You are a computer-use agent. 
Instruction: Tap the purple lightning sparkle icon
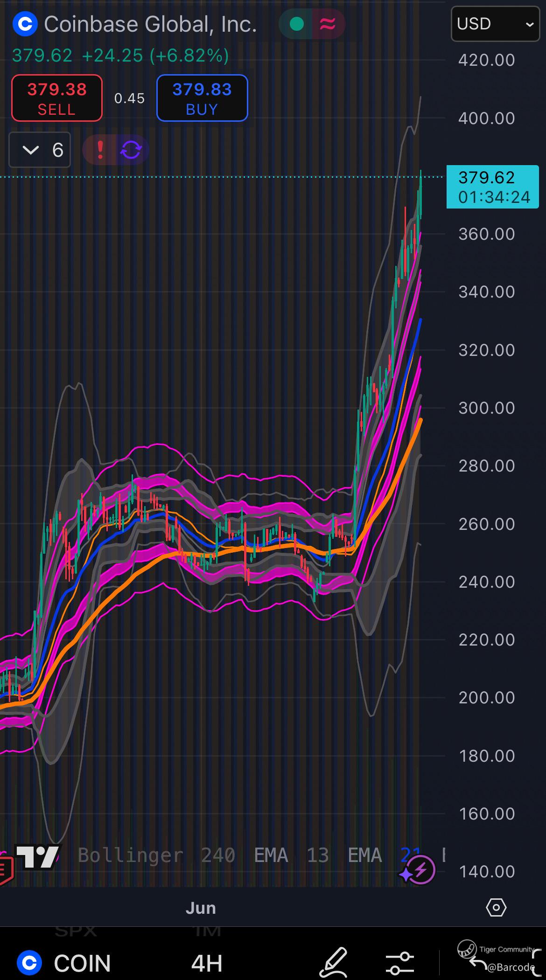[x=417, y=870]
